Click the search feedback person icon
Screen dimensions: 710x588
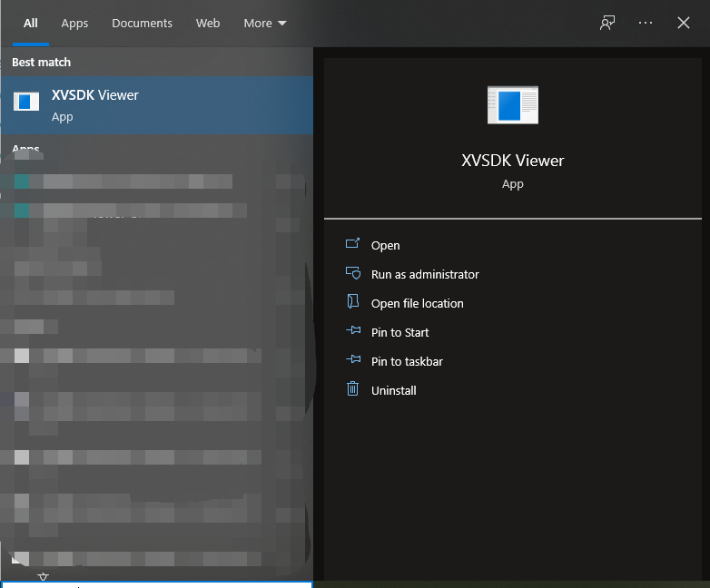click(x=607, y=23)
